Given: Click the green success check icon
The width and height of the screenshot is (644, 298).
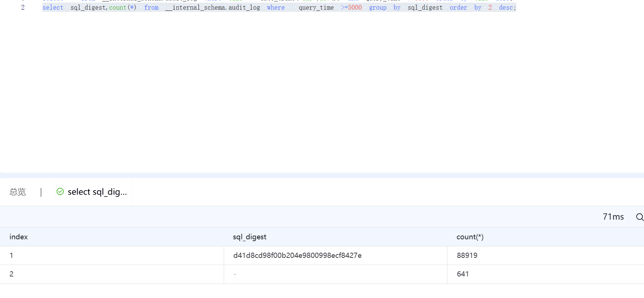Looking at the screenshot, I should pyautogui.click(x=60, y=191).
